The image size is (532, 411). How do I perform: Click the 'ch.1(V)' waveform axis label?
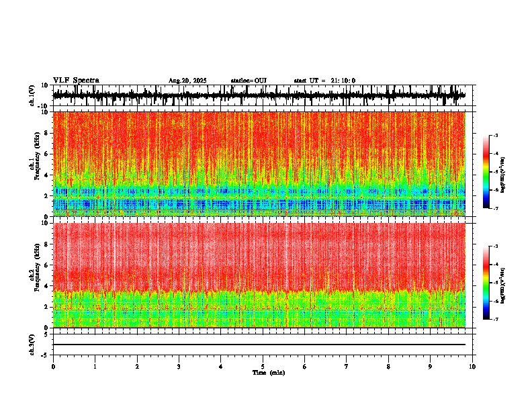click(x=32, y=95)
